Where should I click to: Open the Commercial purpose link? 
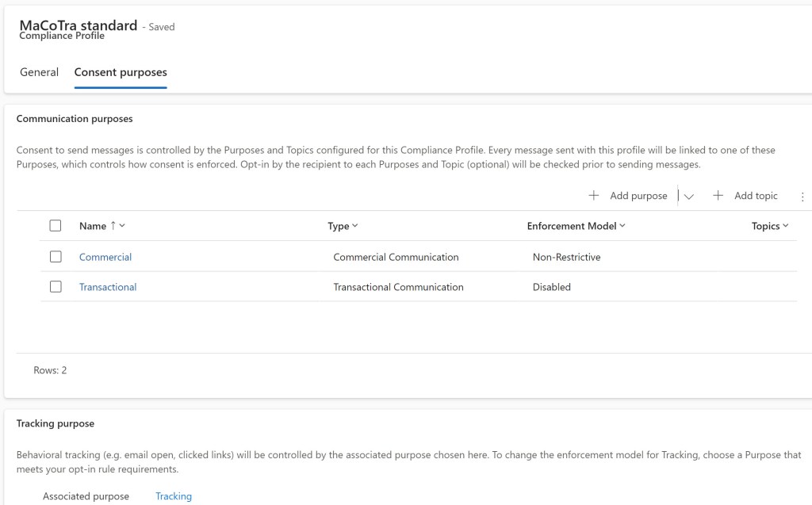tap(105, 256)
